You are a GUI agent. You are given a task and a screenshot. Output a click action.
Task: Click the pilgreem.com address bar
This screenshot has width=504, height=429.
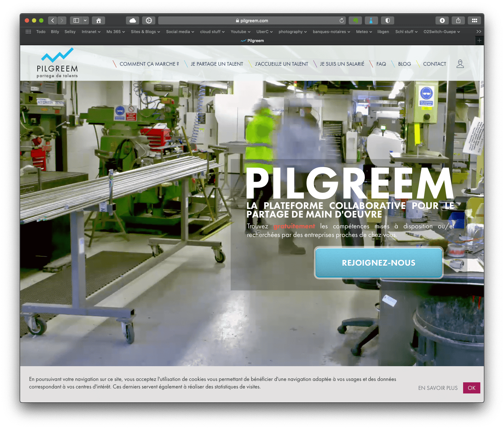(x=252, y=20)
